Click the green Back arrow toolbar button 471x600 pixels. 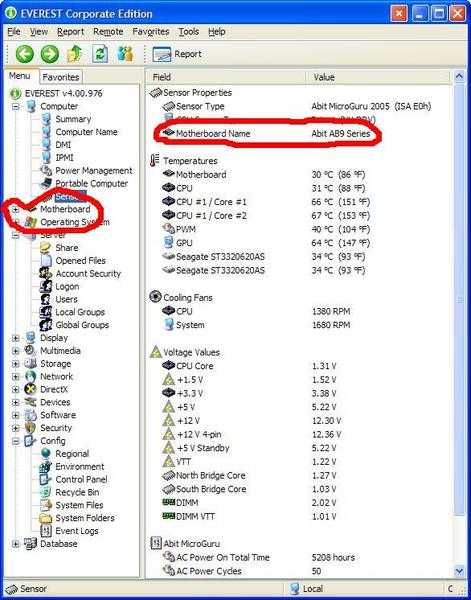(x=25, y=54)
